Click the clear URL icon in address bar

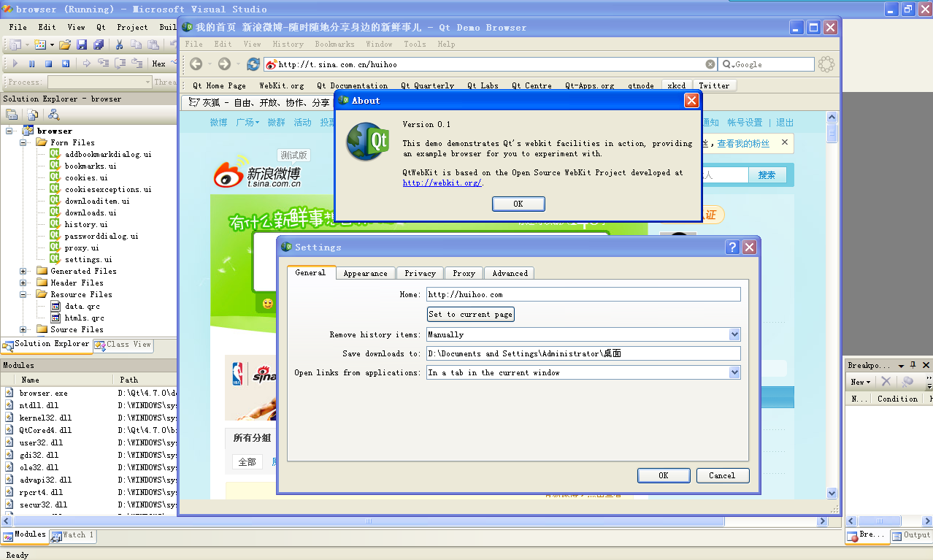click(710, 64)
